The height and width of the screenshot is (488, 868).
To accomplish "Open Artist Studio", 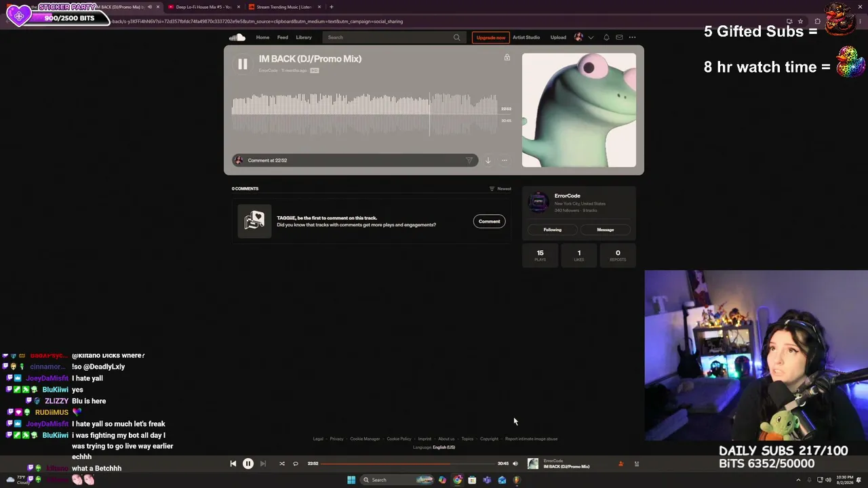I will (x=526, y=37).
